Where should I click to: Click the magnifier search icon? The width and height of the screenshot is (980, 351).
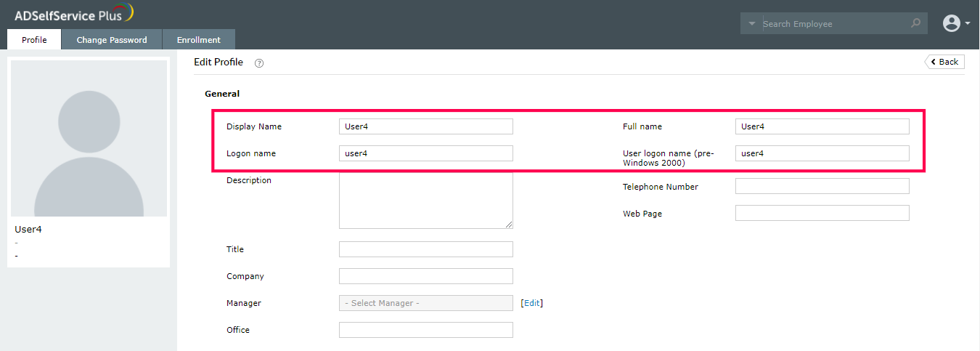tap(916, 24)
